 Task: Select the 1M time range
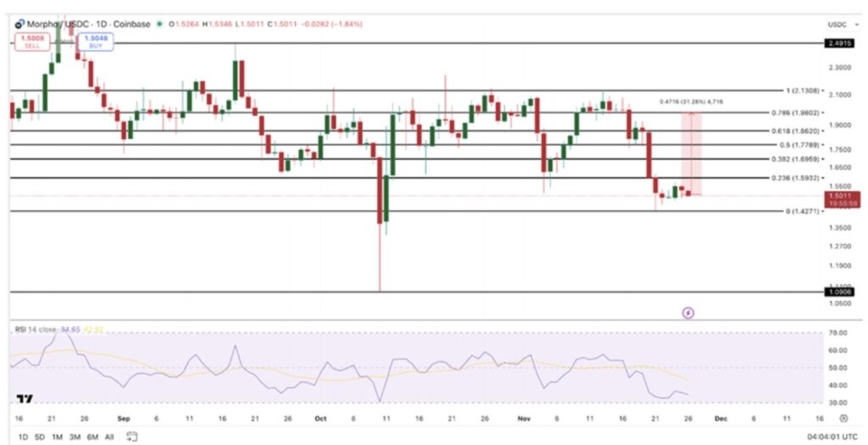pyautogui.click(x=57, y=437)
